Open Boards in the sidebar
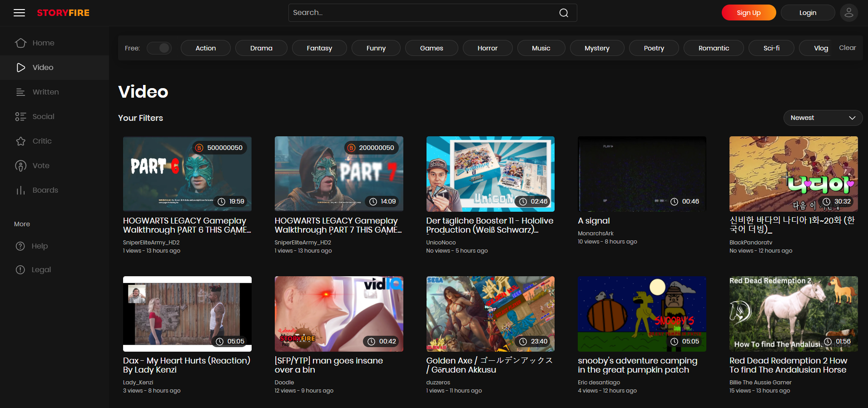 (55, 190)
